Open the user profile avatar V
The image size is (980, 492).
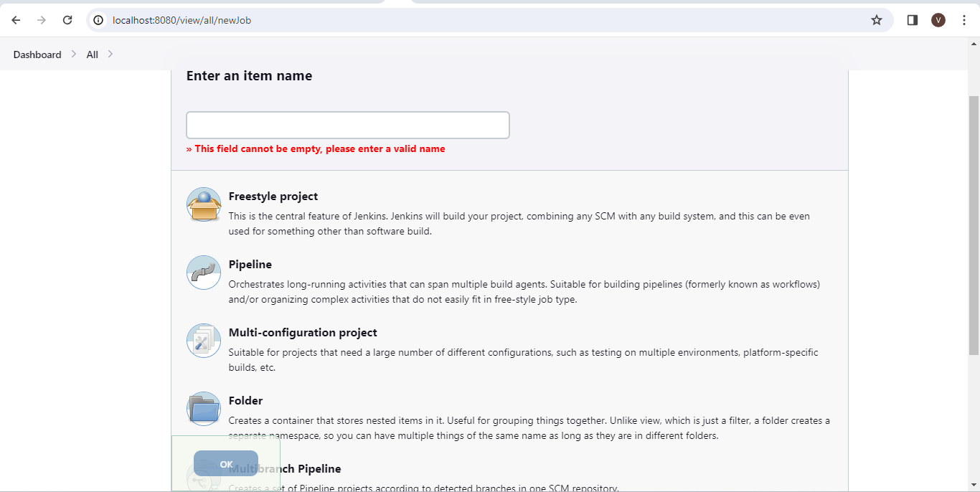pos(938,20)
